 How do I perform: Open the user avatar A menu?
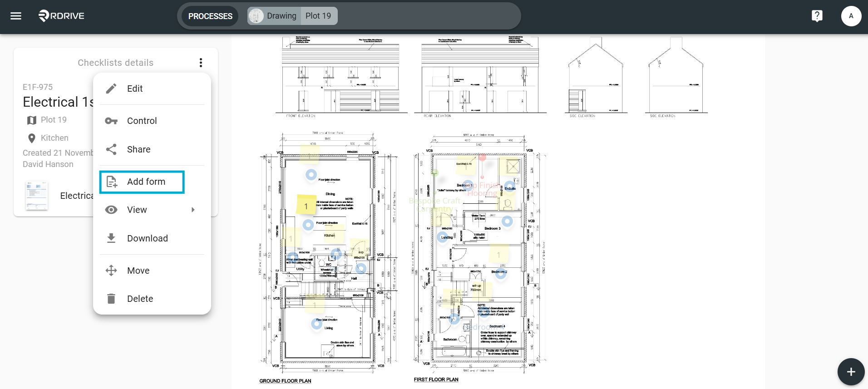pyautogui.click(x=851, y=16)
